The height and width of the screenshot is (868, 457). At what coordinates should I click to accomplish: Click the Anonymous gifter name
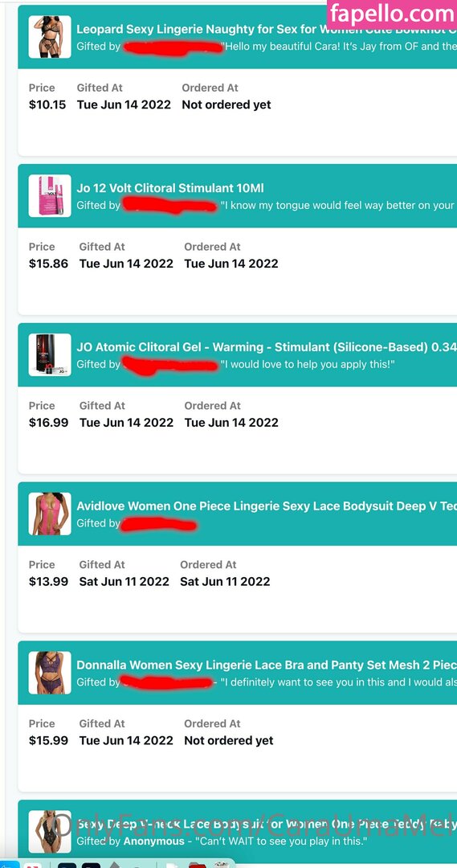[154, 841]
